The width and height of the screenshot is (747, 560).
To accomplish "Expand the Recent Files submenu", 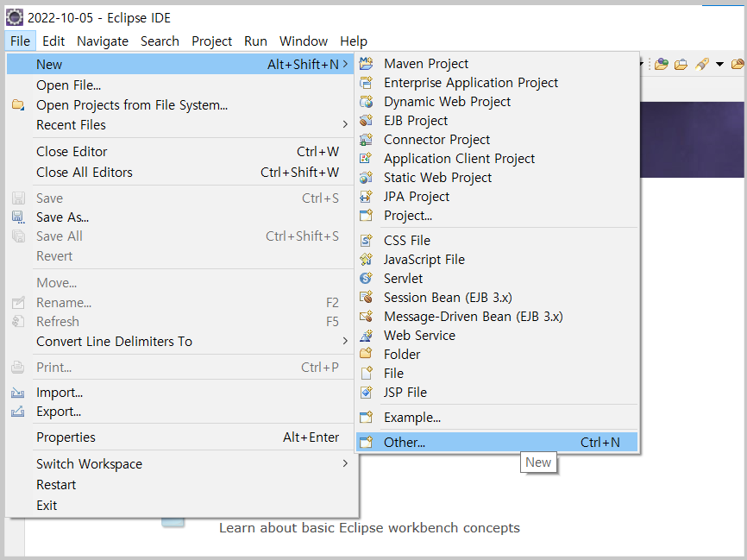I will pyautogui.click(x=345, y=125).
